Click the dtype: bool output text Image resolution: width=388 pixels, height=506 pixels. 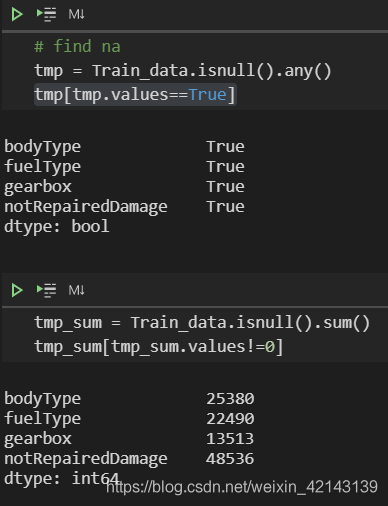point(57,226)
